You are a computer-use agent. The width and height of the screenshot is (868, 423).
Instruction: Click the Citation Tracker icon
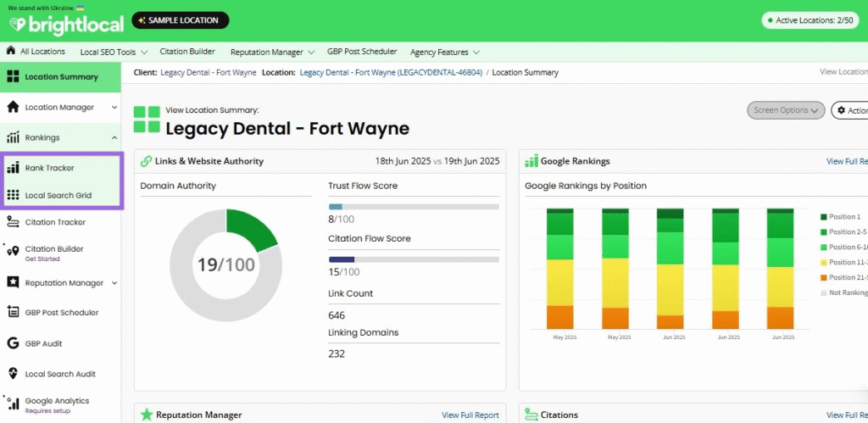13,222
